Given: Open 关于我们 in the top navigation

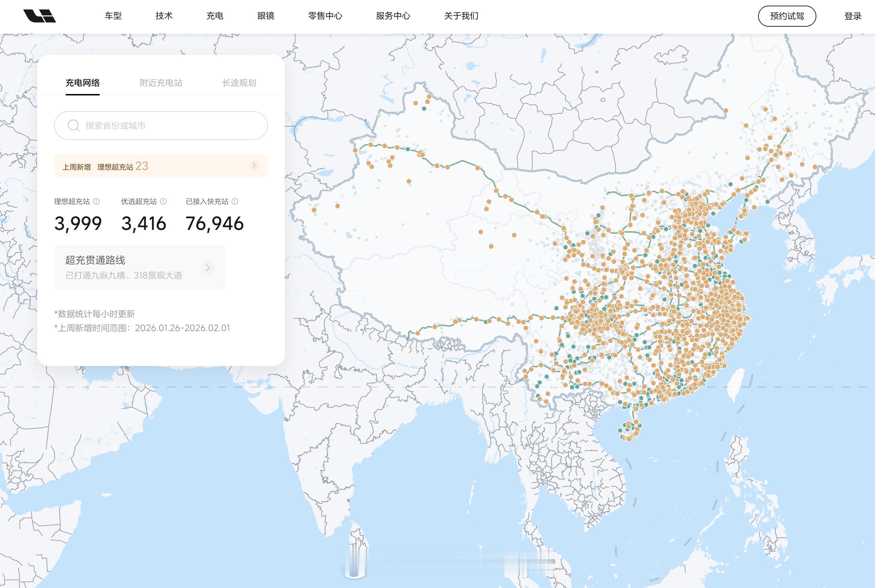Looking at the screenshot, I should 461,16.
